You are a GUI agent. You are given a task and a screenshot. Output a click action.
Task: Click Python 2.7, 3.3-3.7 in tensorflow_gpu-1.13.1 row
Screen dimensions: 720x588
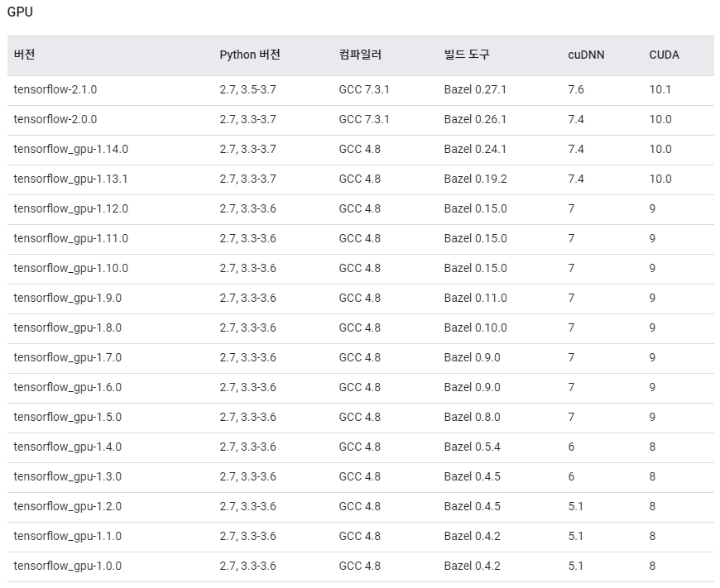248,179
